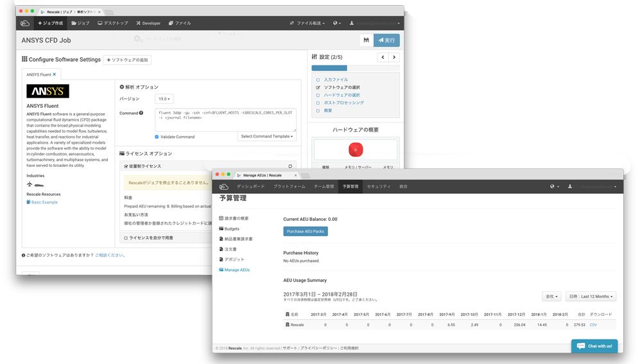Go to next settings step arrow
642x364 pixels.
[394, 57]
